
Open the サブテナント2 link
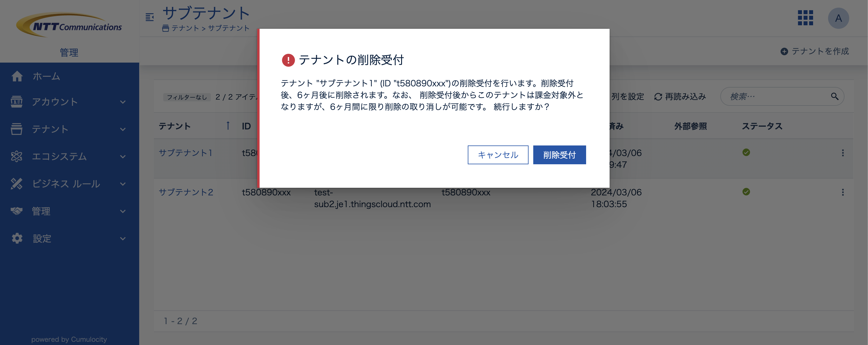point(186,192)
